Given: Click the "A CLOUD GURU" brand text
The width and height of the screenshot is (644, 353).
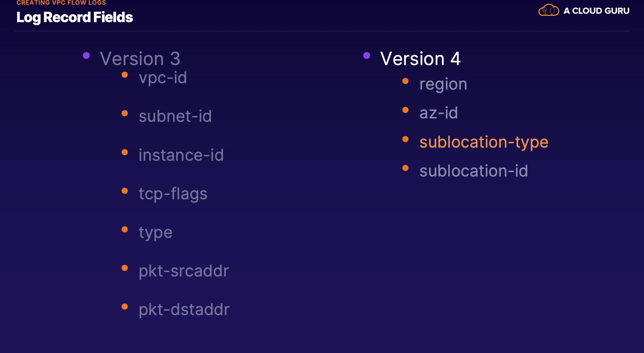Looking at the screenshot, I should tap(596, 11).
